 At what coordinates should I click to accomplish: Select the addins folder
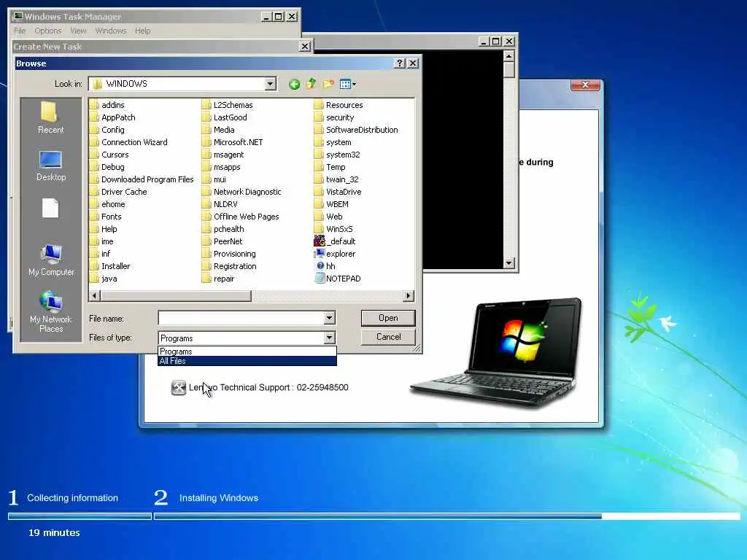pyautogui.click(x=107, y=105)
